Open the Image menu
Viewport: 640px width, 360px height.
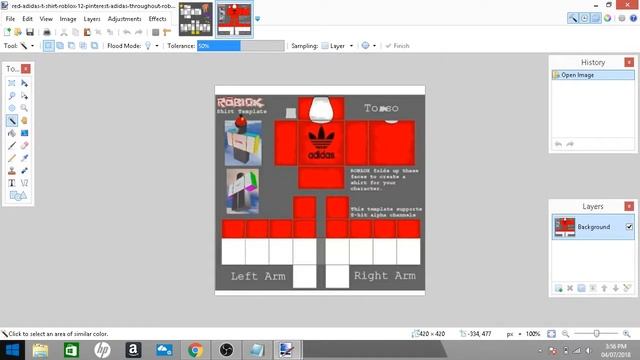(68, 19)
